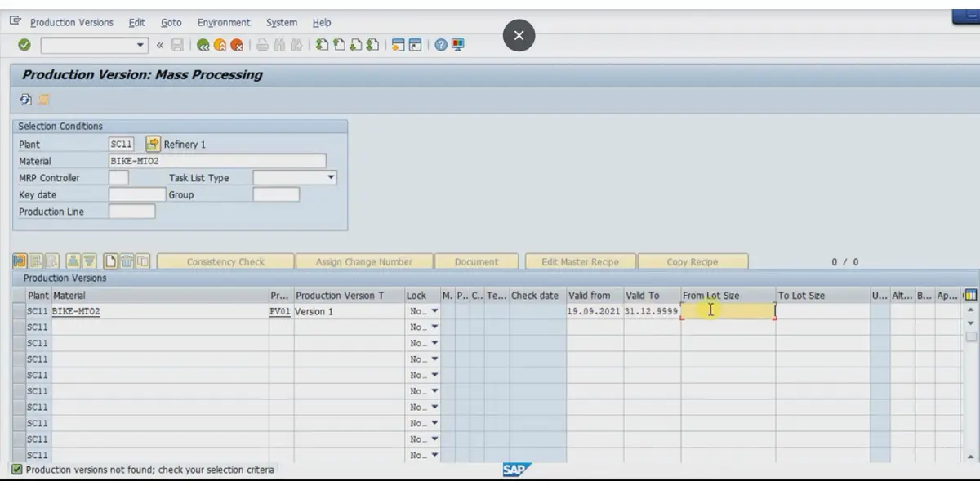This screenshot has height=490, width=980.
Task: Click the Production Version T column header
Action: tap(350, 295)
